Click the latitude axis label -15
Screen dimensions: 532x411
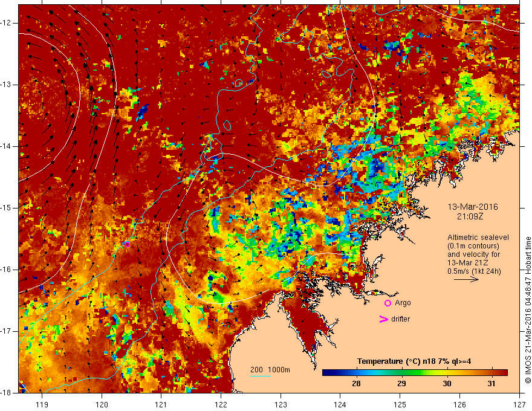pos(6,208)
